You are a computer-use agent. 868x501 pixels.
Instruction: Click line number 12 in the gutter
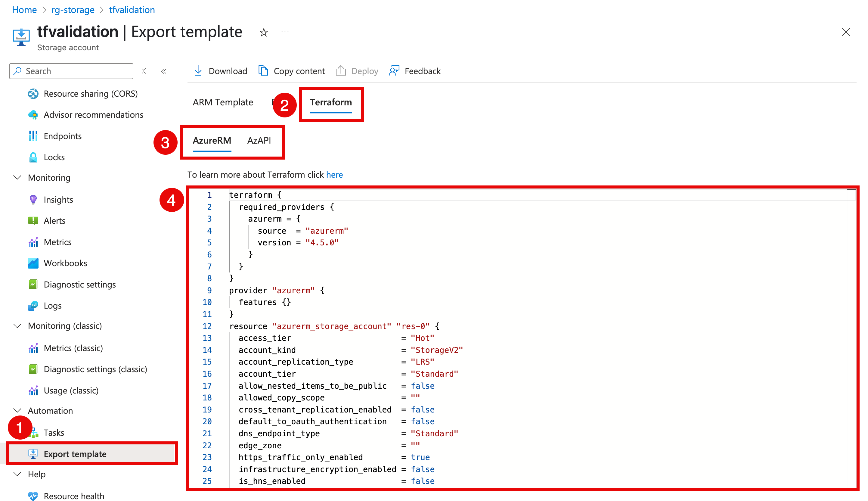[x=207, y=326]
